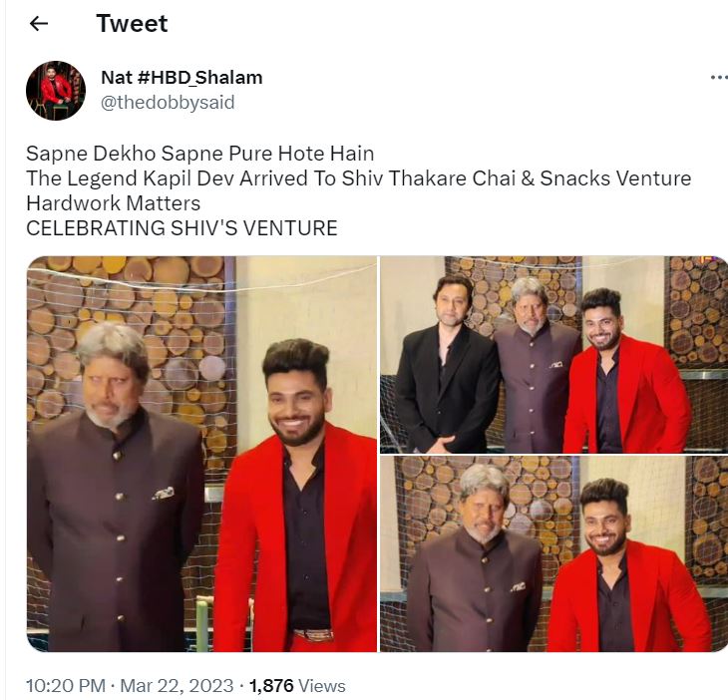Open Nat #HBD_Shalam display name
728x700 pixels.
[x=182, y=77]
